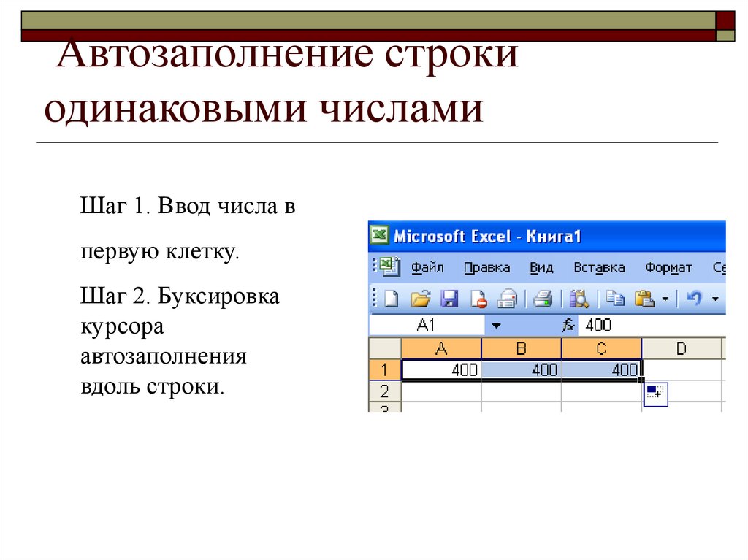The image size is (748, 560).
Task: Click the Select All corner of the grid
Action: (x=385, y=349)
